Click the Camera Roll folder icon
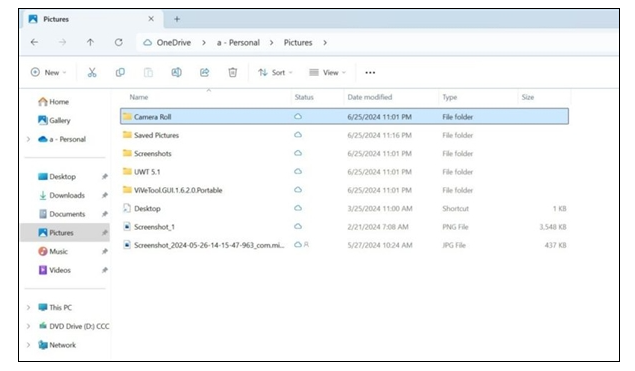This screenshot has width=635, height=371. (127, 117)
